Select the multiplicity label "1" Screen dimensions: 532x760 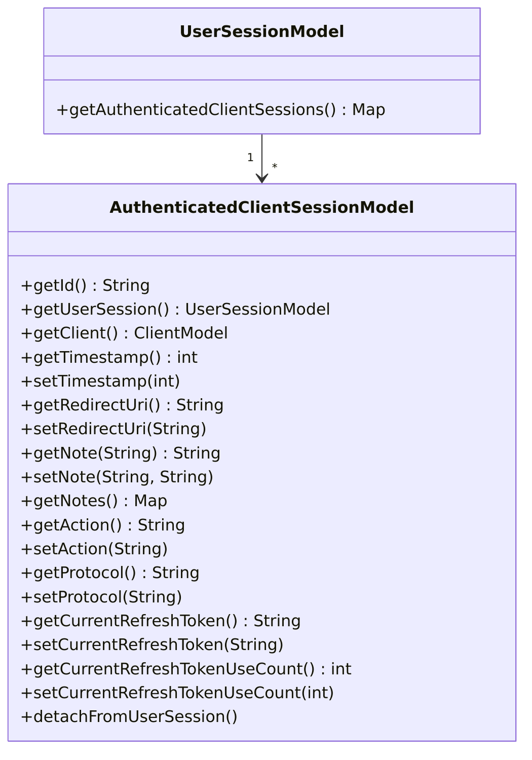[x=250, y=157]
